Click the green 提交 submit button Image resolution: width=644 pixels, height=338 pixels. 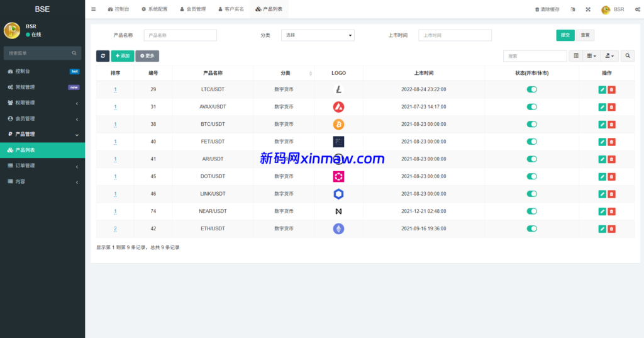[565, 35]
